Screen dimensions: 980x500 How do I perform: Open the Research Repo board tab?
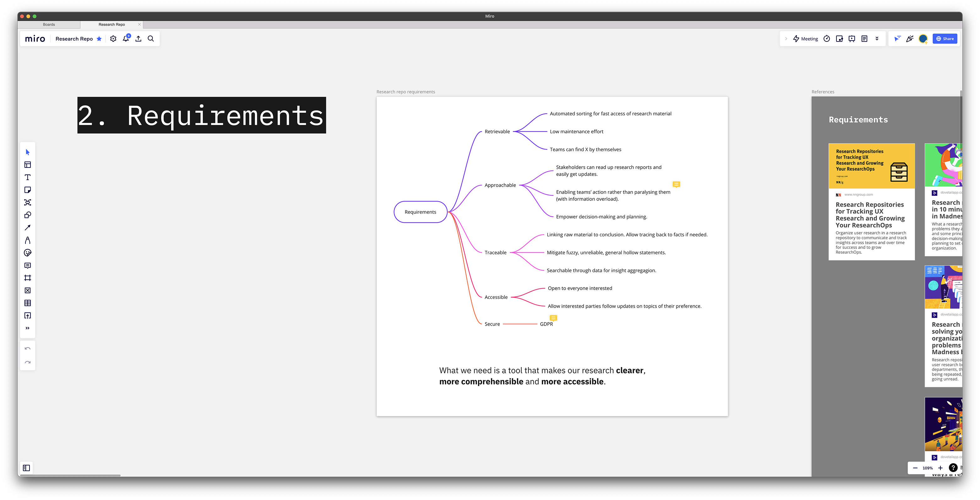(x=112, y=24)
